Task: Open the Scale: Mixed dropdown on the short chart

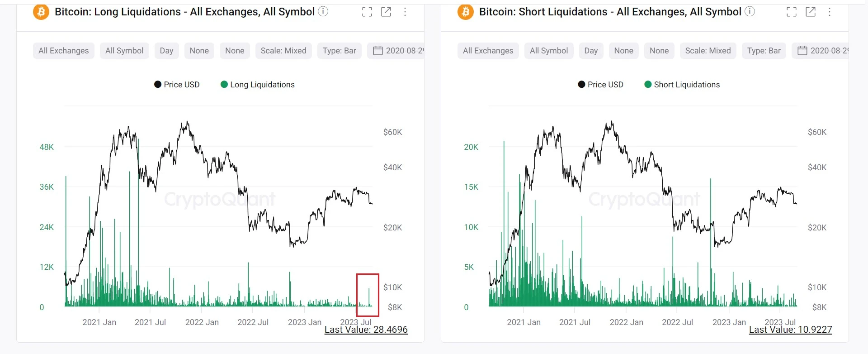Action: coord(708,51)
